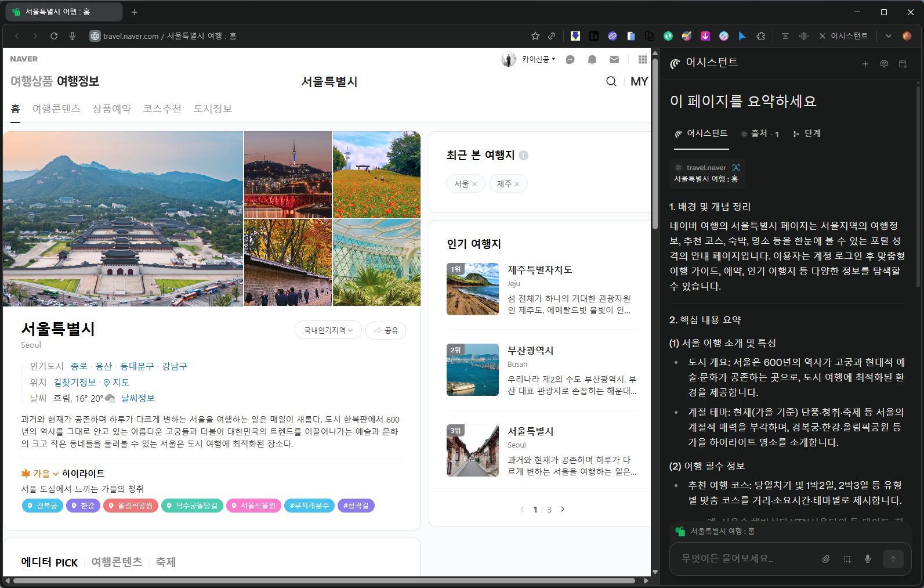Image resolution: width=924 pixels, height=588 pixels.
Task: Switch to the 도시정보 tab
Action: coord(213,109)
